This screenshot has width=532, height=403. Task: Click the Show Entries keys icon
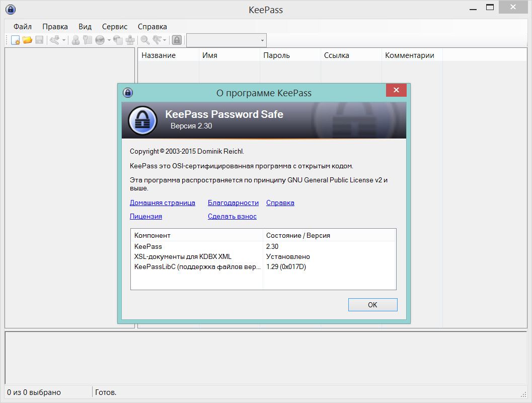point(157,40)
